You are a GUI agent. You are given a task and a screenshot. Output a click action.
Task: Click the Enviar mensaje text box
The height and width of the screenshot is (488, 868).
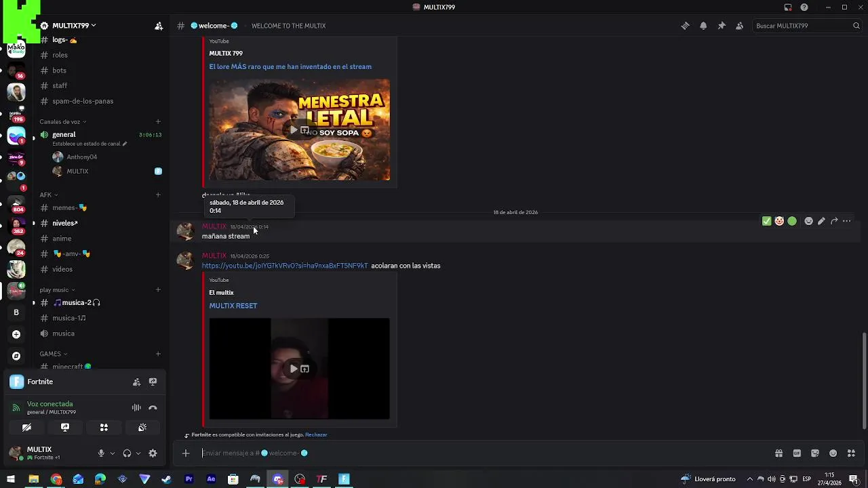[481, 453]
